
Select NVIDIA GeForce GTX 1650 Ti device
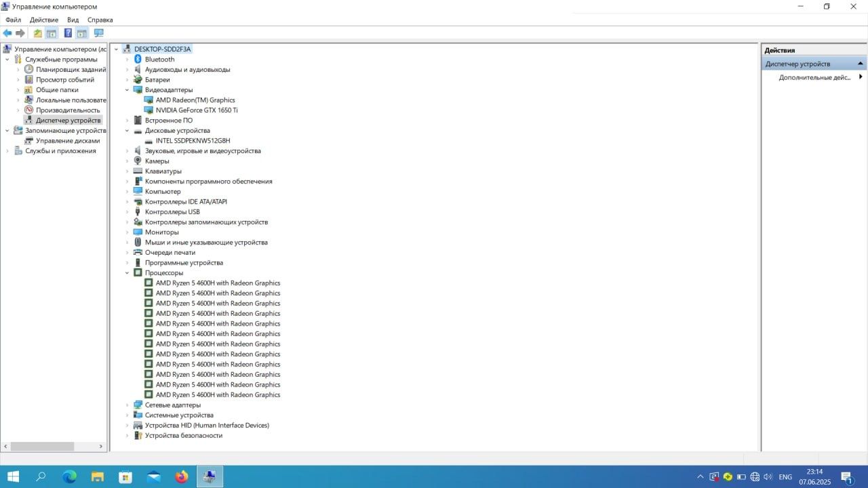click(197, 110)
